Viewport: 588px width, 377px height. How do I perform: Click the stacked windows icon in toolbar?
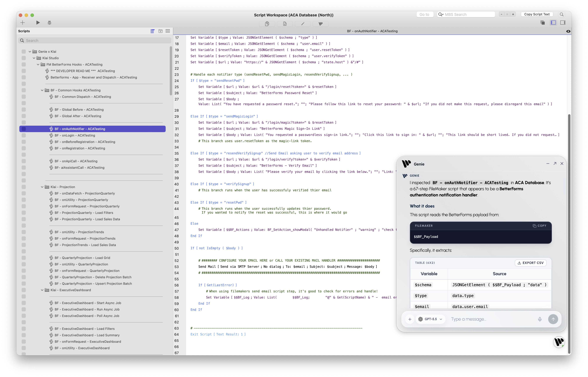tap(542, 23)
